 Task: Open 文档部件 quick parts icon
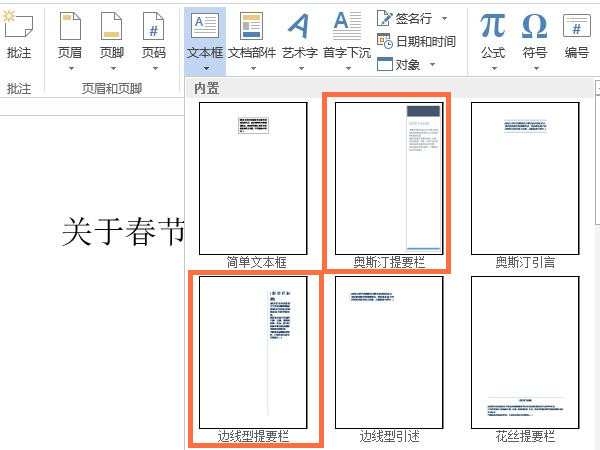click(252, 26)
